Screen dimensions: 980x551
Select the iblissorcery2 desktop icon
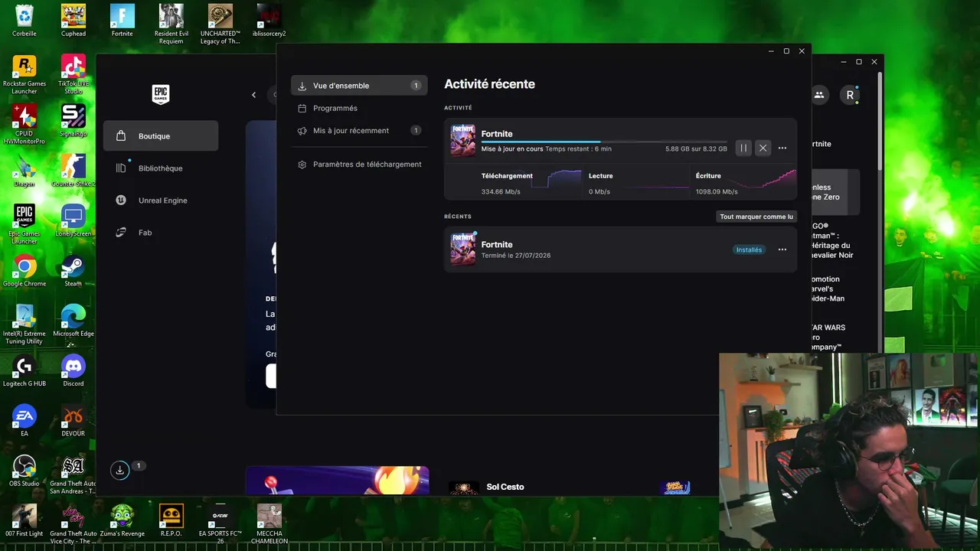click(x=269, y=21)
